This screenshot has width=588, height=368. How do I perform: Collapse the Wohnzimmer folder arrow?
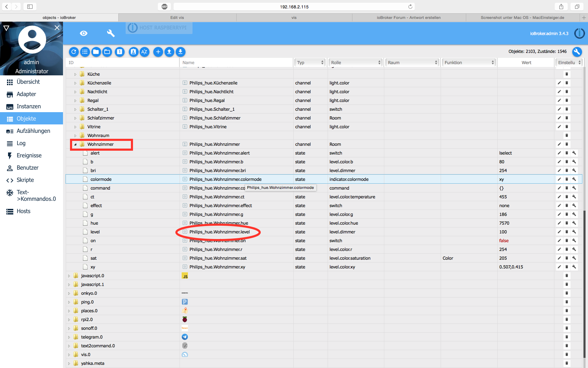pyautogui.click(x=75, y=144)
